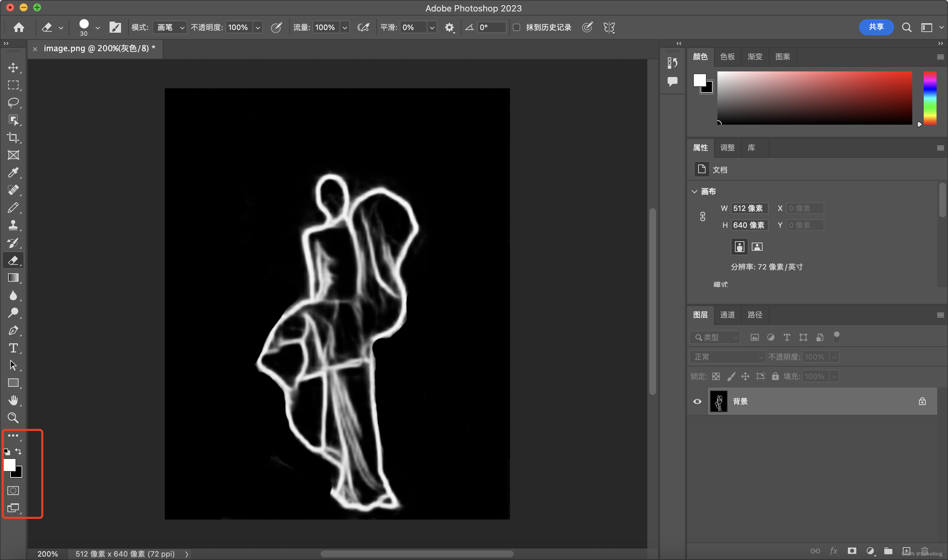The width and height of the screenshot is (948, 560).
Task: Select the Clone Stamp tool
Action: (x=13, y=225)
